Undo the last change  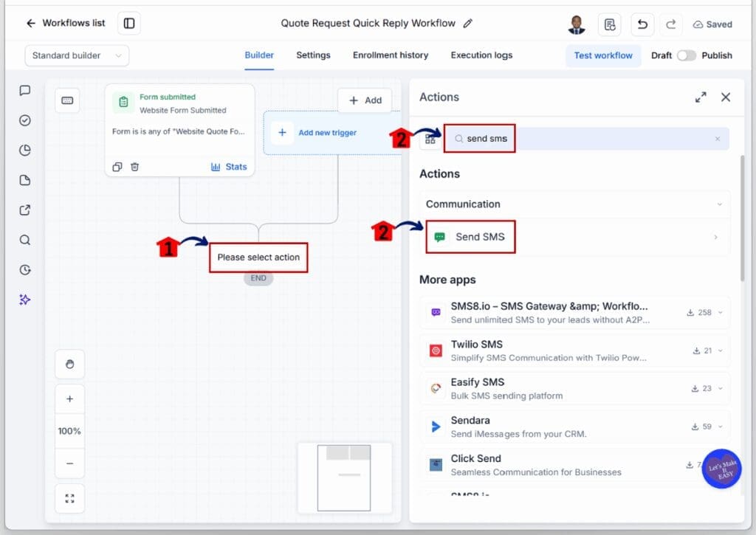(642, 24)
